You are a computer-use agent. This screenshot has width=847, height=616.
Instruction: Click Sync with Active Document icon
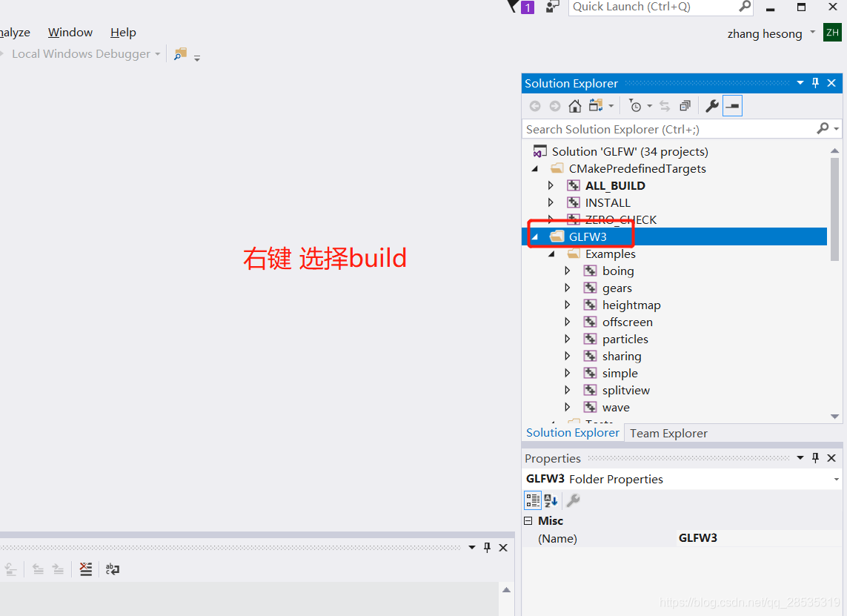coord(665,106)
